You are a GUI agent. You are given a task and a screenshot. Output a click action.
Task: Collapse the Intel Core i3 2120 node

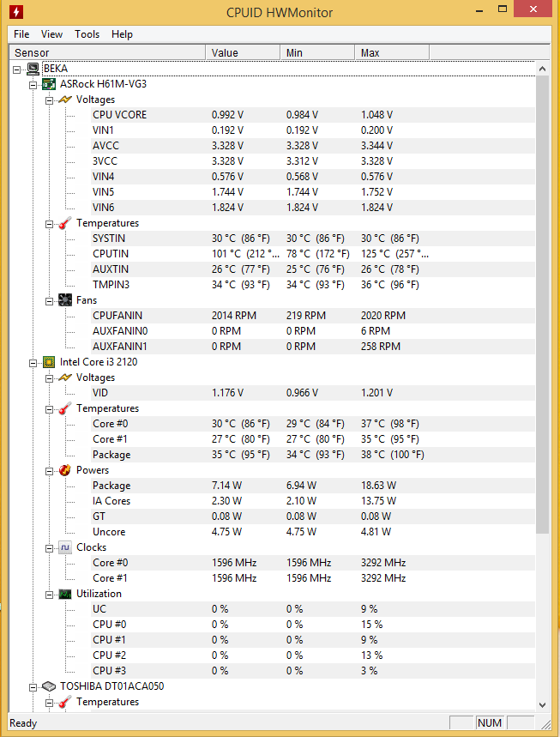(33, 362)
